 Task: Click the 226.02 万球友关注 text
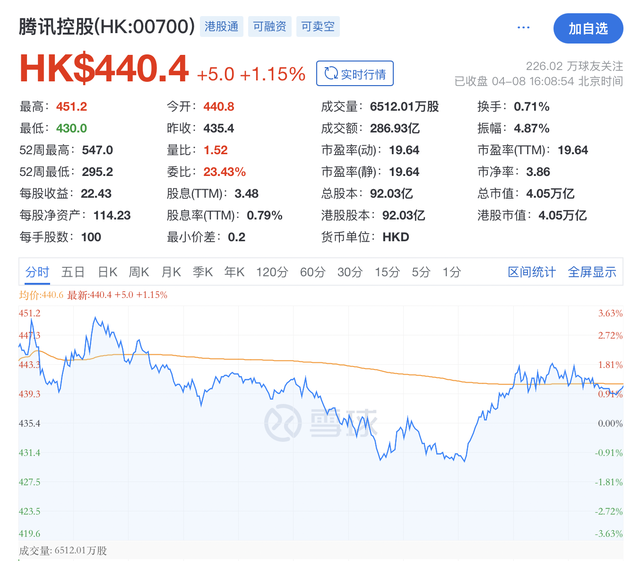[x=574, y=66]
